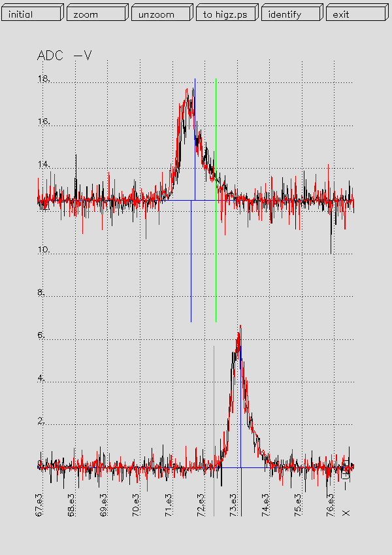Click the 75.e3 X-axis tick label

(298, 505)
